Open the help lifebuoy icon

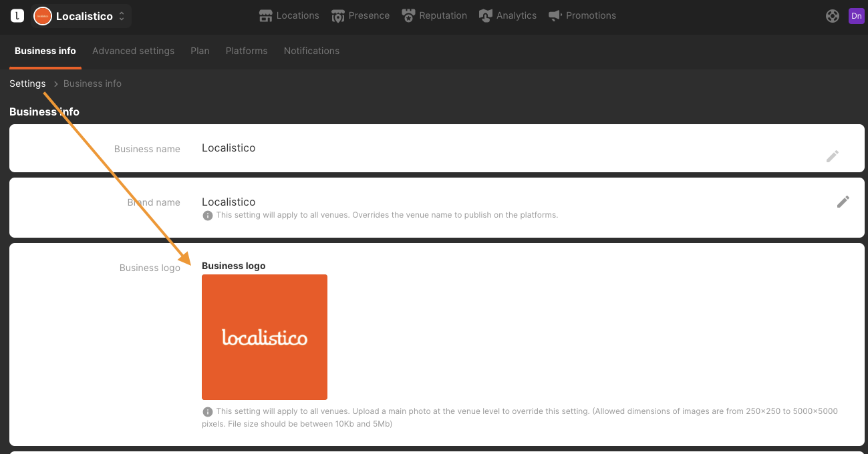(x=833, y=16)
